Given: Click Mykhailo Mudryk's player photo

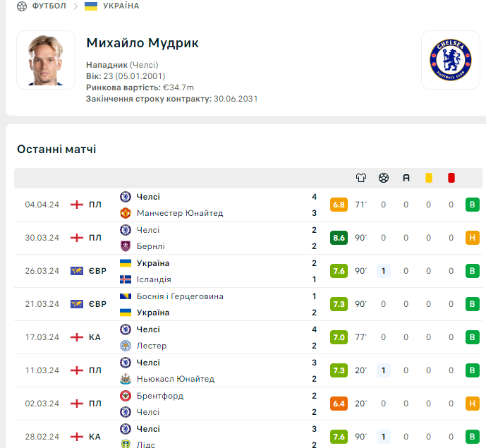Looking at the screenshot, I should pyautogui.click(x=46, y=60).
